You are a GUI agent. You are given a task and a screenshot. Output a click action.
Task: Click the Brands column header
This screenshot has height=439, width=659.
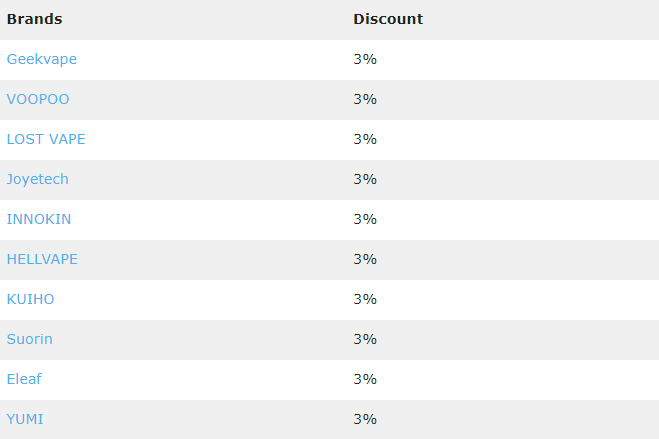coord(34,19)
